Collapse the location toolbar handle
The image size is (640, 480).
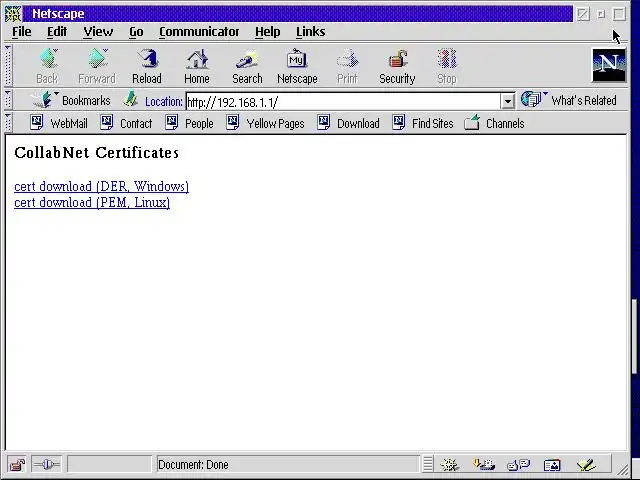coord(8,100)
